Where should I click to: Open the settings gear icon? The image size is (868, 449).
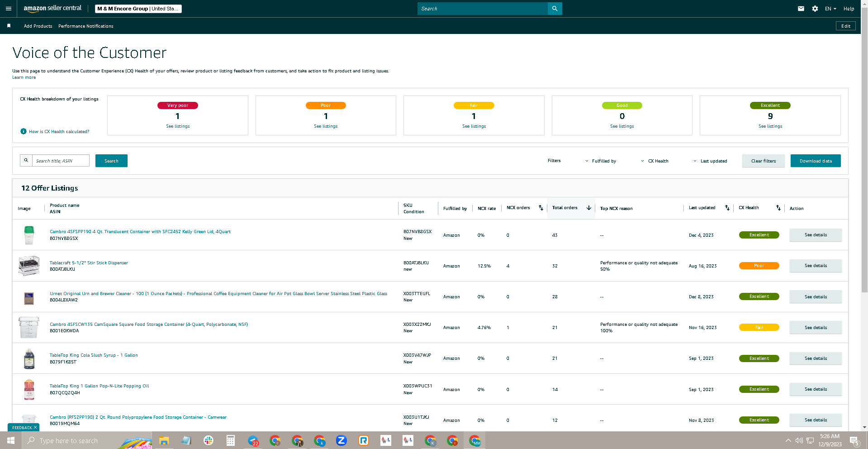(x=815, y=9)
